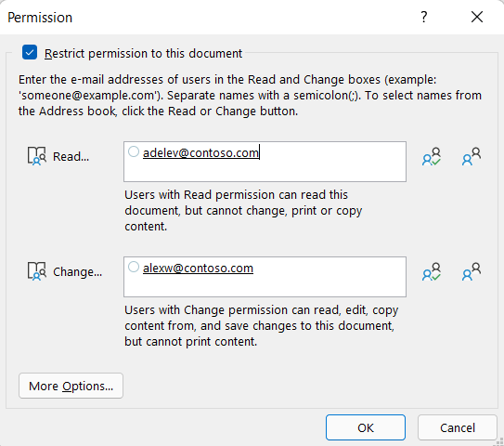Dismiss dialog with Cancel button
The width and height of the screenshot is (504, 446).
[458, 427]
